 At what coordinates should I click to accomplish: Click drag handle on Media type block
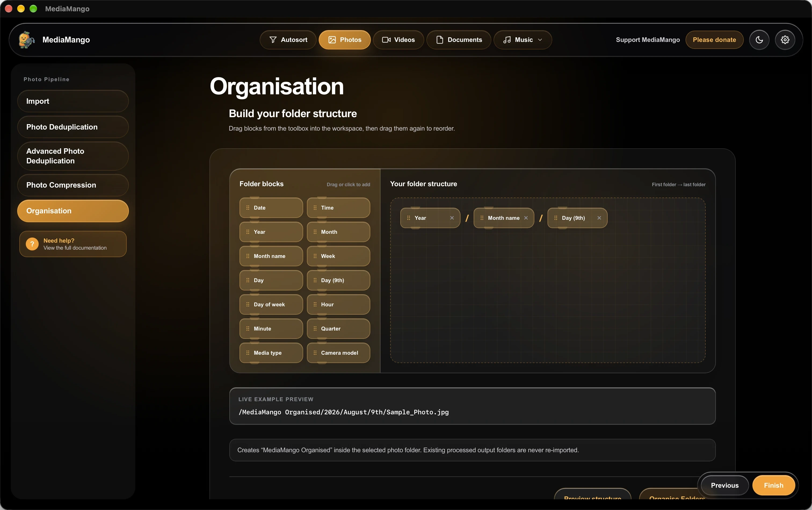pos(248,353)
